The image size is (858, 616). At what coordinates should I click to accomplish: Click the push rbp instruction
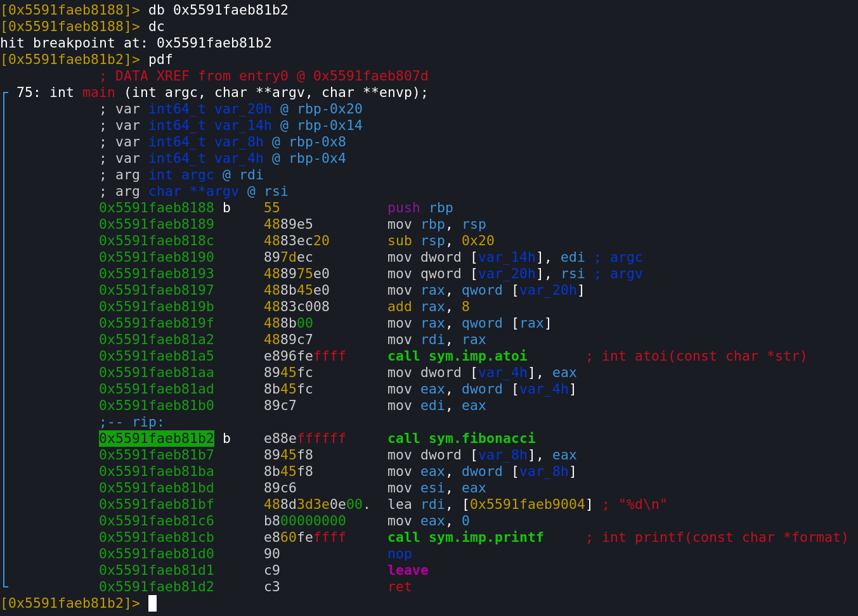420,208
